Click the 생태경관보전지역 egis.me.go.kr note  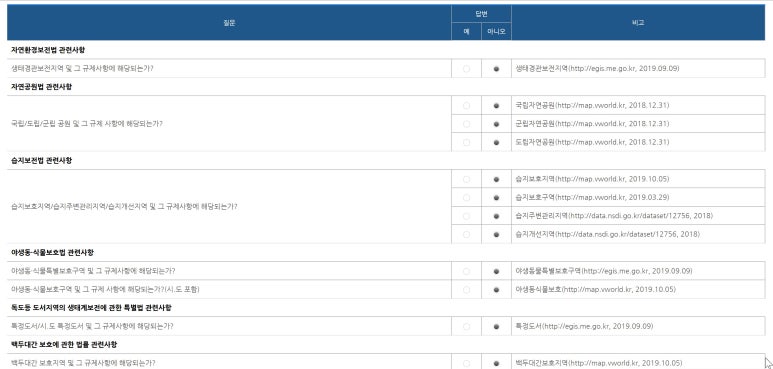pos(597,69)
